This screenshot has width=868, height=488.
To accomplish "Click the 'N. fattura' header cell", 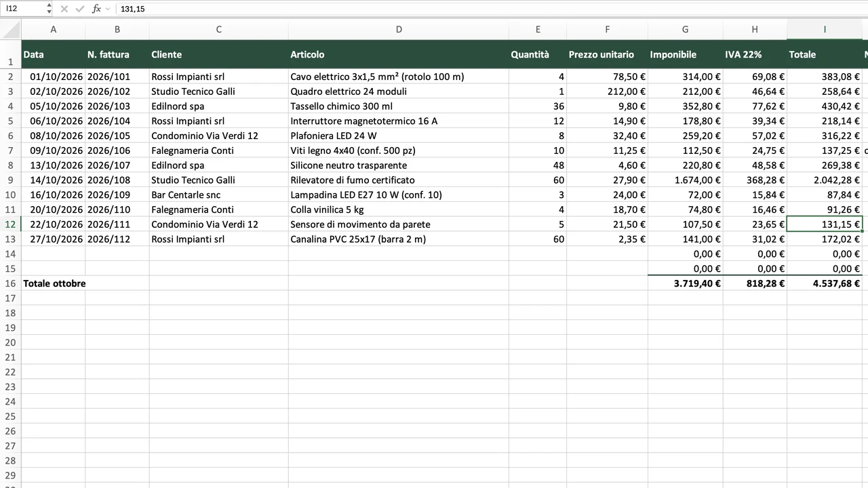I will 117,54.
